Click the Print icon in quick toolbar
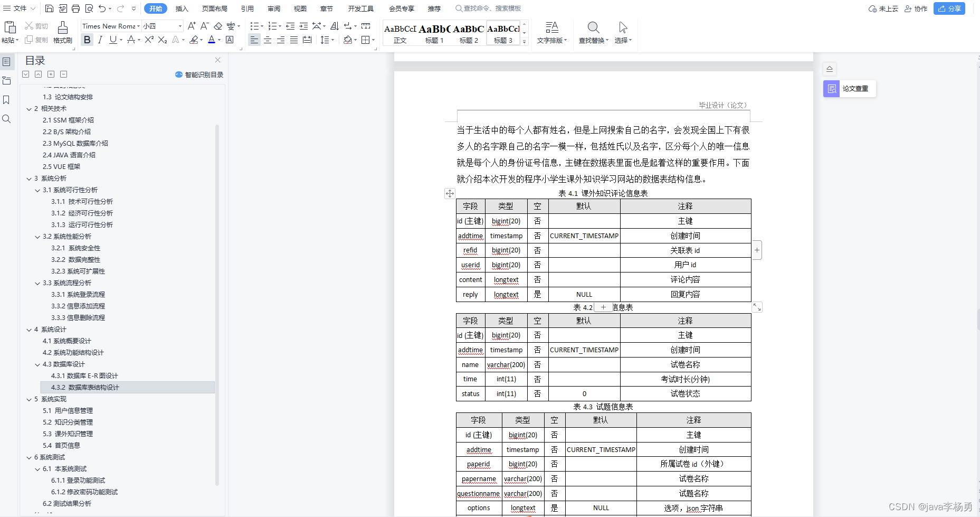The width and height of the screenshot is (980, 517). pos(76,8)
